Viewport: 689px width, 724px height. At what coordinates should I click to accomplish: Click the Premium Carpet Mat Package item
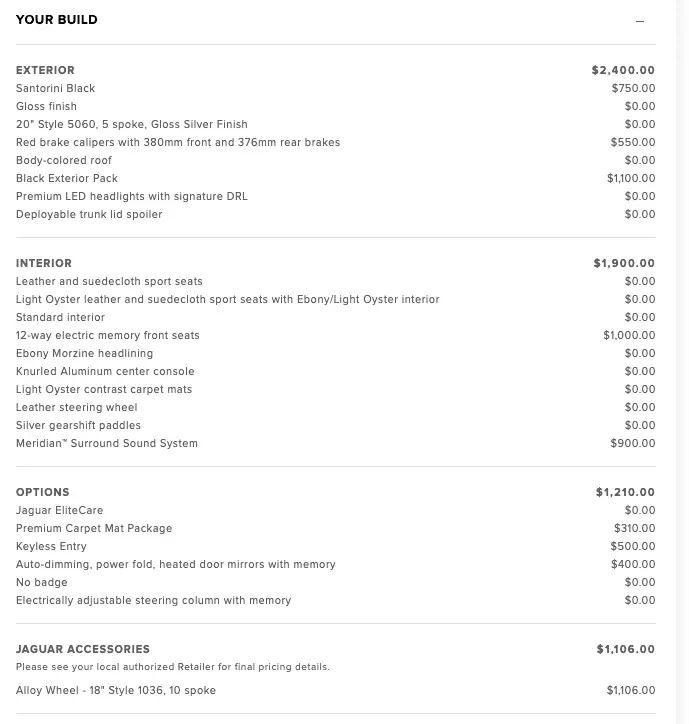[x=94, y=528]
